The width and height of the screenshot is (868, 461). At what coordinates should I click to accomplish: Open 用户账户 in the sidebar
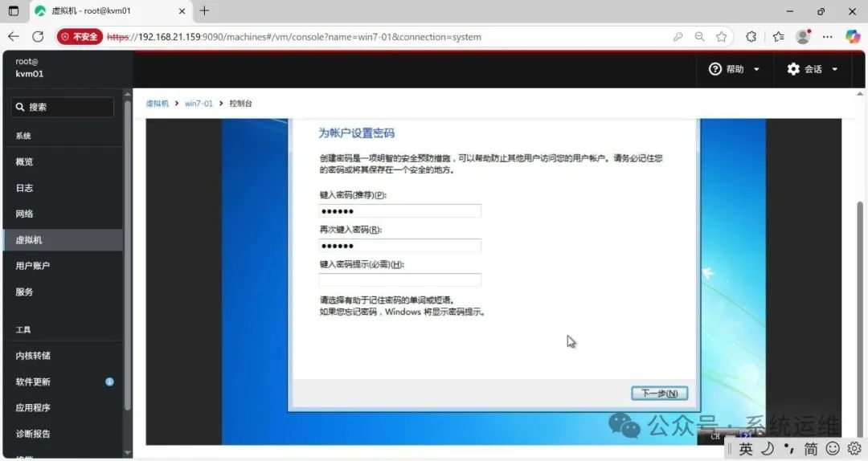pyautogui.click(x=63, y=266)
